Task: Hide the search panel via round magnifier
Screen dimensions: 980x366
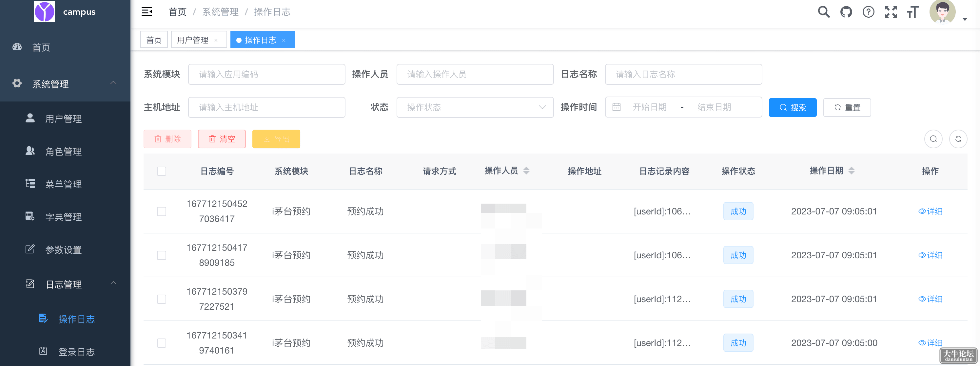Action: [x=933, y=139]
